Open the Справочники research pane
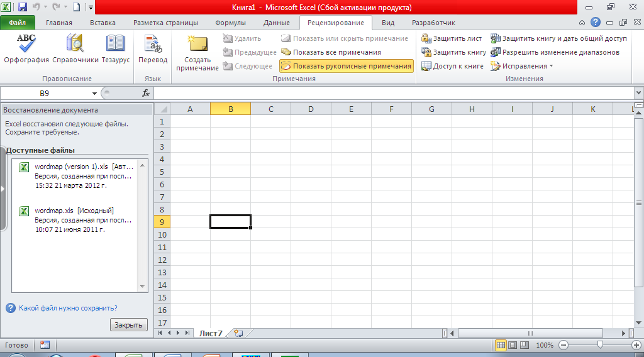 pyautogui.click(x=75, y=49)
